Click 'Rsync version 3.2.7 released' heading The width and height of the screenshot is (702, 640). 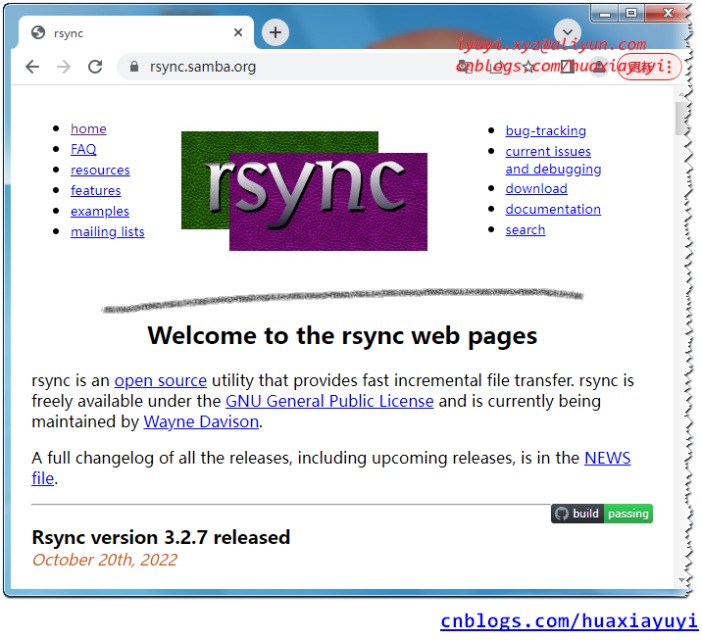[x=161, y=537]
